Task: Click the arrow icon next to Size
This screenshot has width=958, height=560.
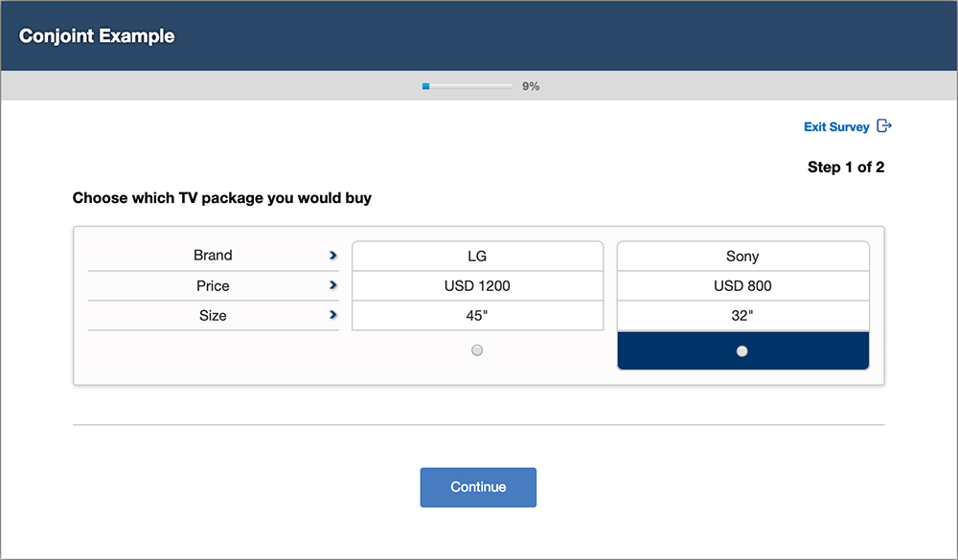Action: point(332,315)
